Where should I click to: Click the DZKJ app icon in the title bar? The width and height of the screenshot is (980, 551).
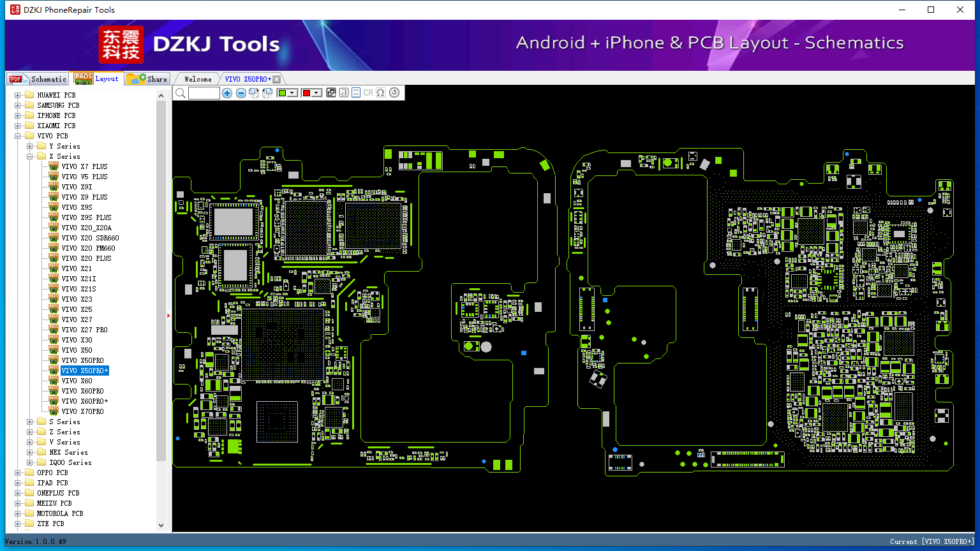click(15, 10)
